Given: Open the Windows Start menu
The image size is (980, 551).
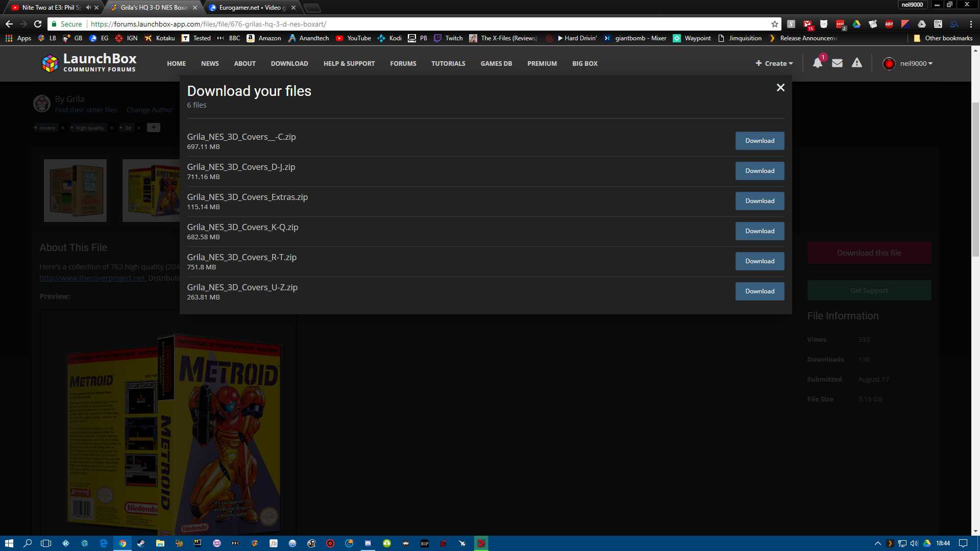Looking at the screenshot, I should point(9,543).
